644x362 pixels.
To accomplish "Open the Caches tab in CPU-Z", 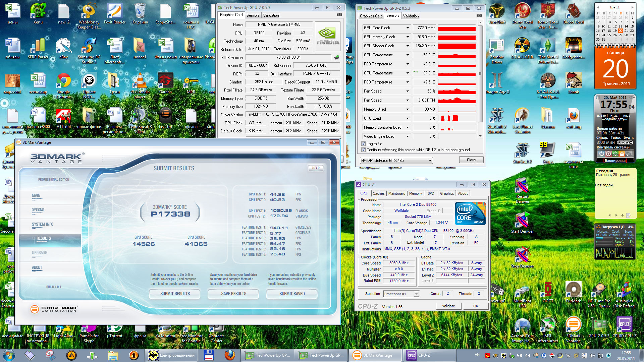I will (379, 193).
